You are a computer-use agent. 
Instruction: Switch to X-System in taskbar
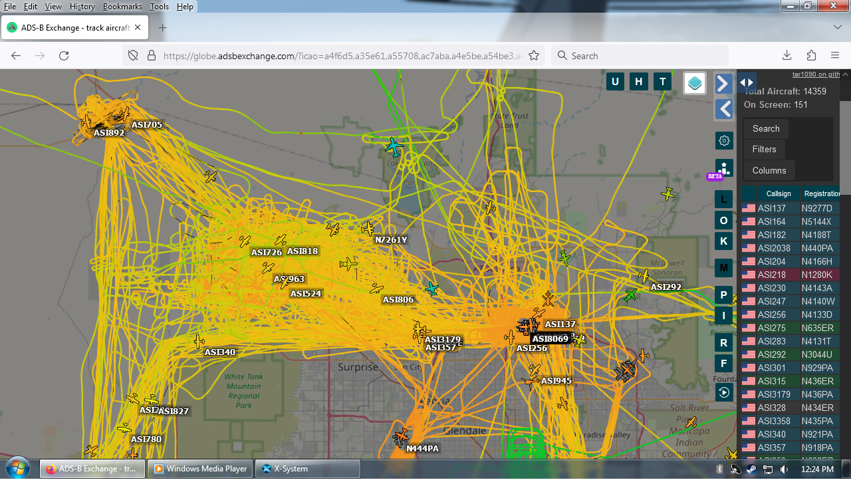click(308, 469)
